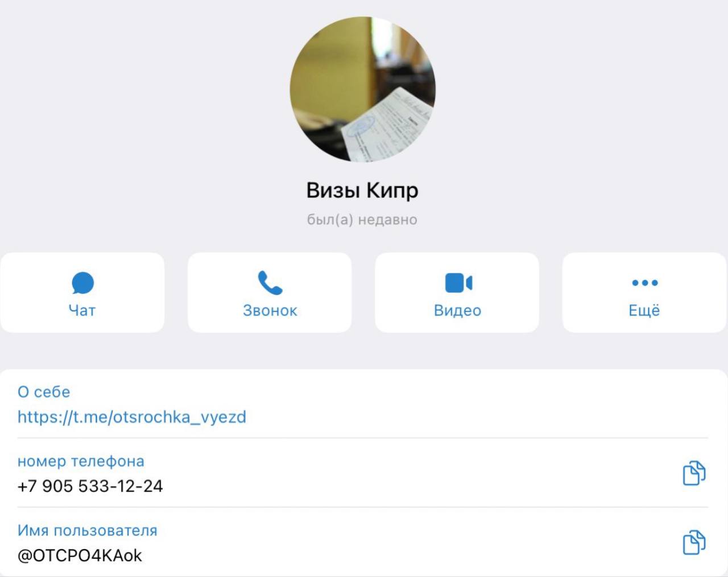Viewport: 728px width, 577px height.
Task: Expand the Ещё menu label
Action: [644, 310]
